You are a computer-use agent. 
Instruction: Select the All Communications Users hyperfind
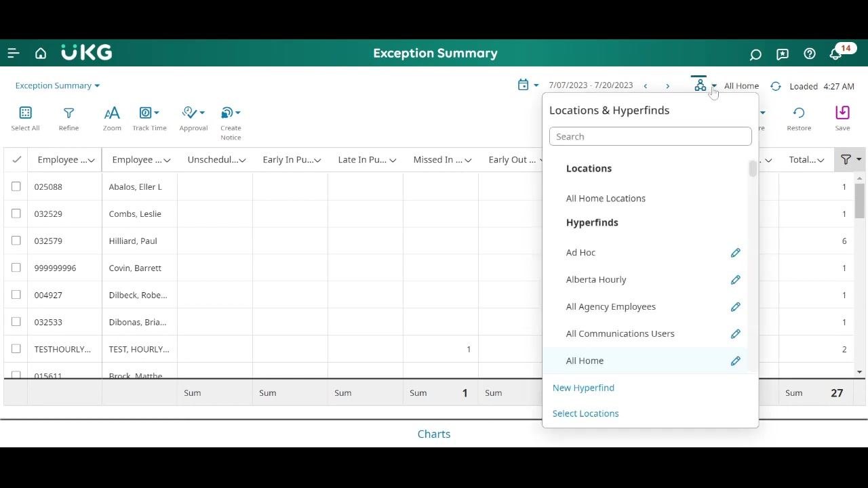[620, 333]
